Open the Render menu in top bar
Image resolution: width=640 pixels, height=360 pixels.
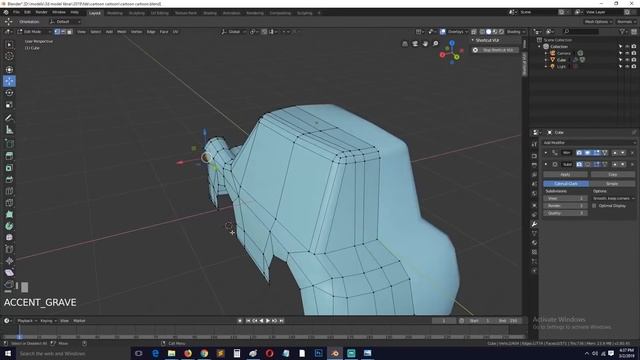point(41,12)
